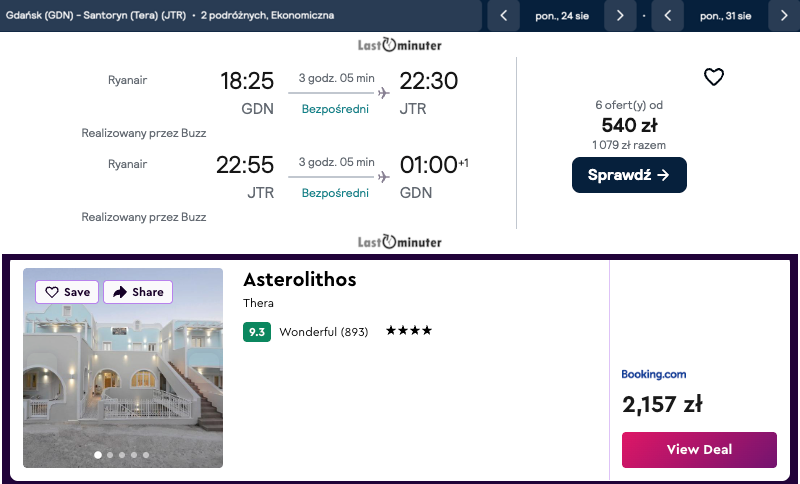Viewport: 800px width, 484px height.
Task: Click the Sprawdź button for the flight
Action: (629, 175)
